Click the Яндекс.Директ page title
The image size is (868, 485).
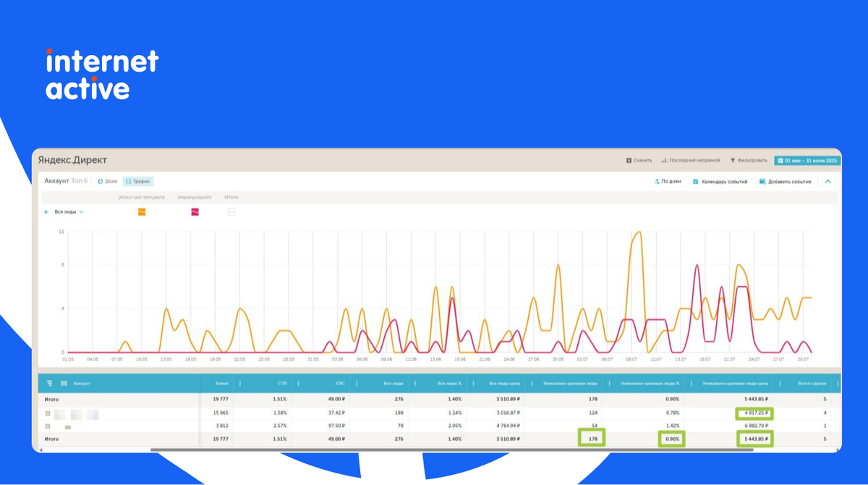72,160
